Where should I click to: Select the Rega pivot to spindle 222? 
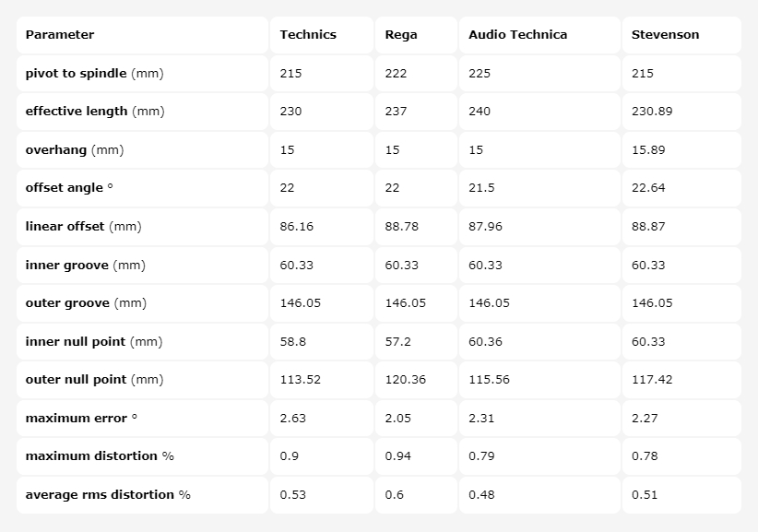pyautogui.click(x=396, y=73)
